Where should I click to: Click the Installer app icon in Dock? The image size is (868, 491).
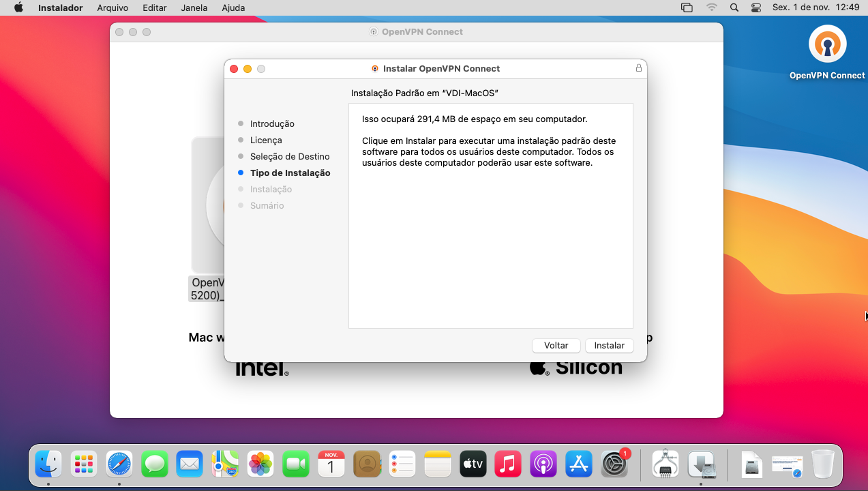tap(701, 464)
